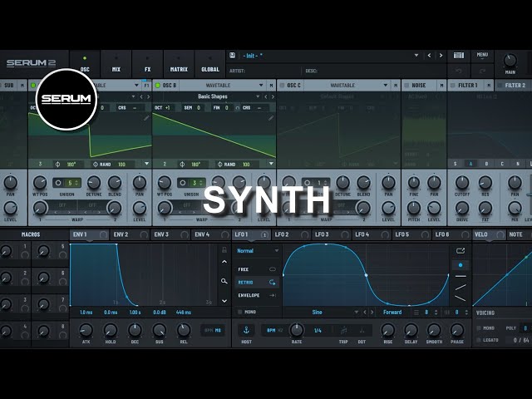Open Basic Shapes wavetable dropdown
Viewport: 532px width, 399px height.
[x=258, y=96]
